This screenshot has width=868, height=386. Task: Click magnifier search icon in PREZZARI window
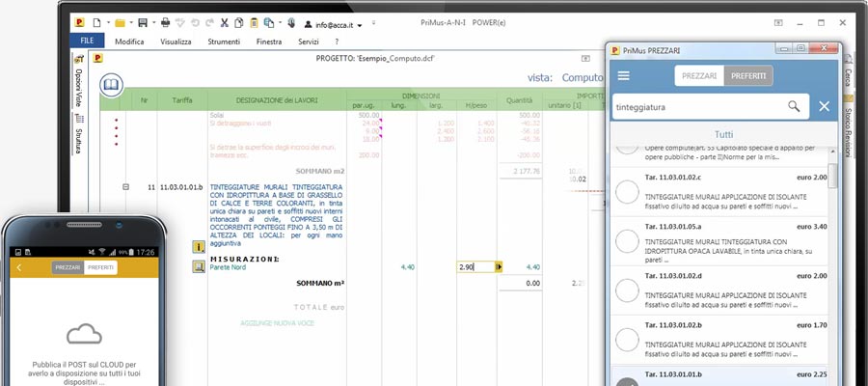click(794, 106)
